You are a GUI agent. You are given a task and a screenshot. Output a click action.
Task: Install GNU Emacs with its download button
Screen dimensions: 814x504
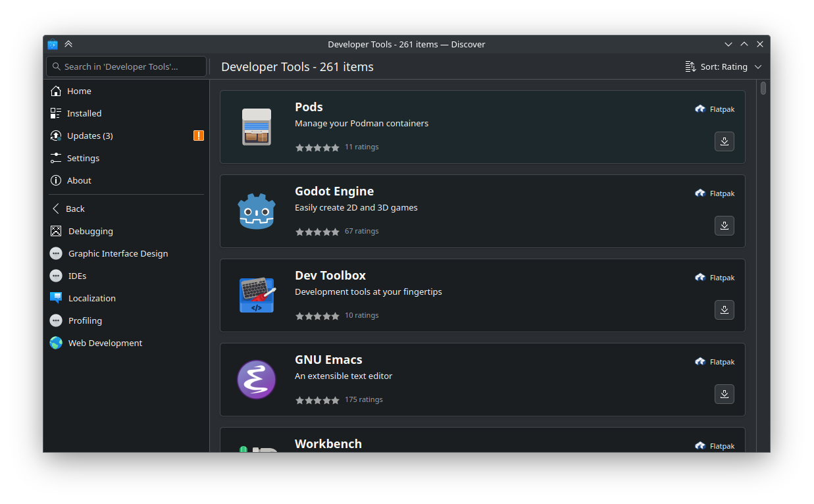tap(725, 394)
